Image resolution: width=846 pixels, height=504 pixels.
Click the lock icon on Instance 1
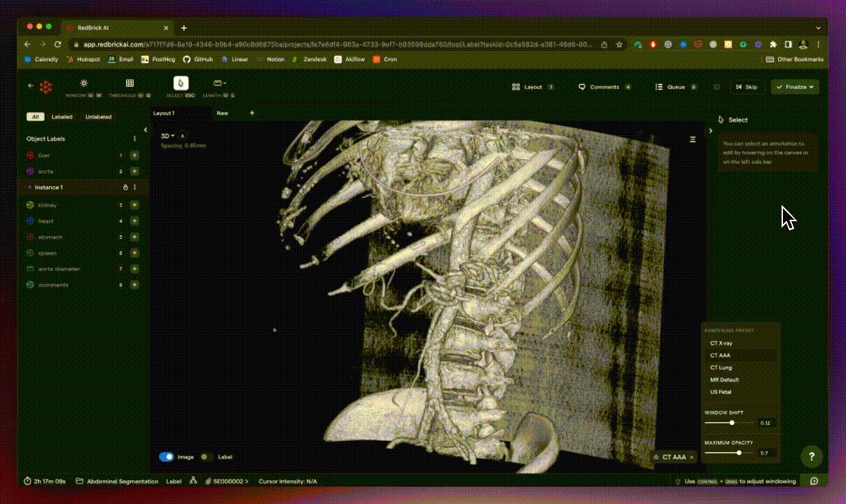click(125, 188)
